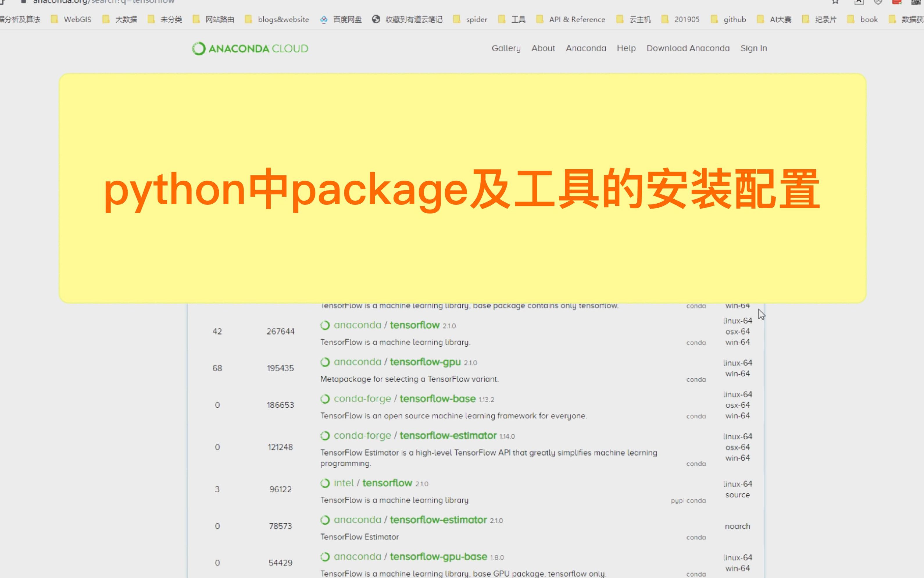924x578 pixels.
Task: Open the 网站路由 bookmark folder
Action: click(x=213, y=19)
